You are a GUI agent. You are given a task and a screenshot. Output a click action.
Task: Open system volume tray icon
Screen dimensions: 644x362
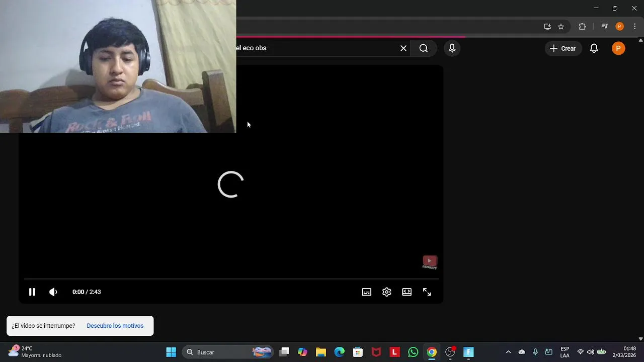(x=591, y=352)
